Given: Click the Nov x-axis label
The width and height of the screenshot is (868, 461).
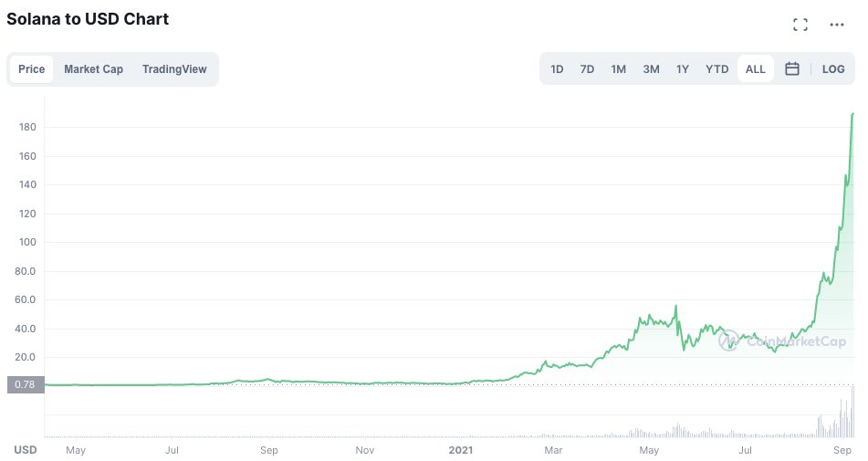Looking at the screenshot, I should 364,450.
